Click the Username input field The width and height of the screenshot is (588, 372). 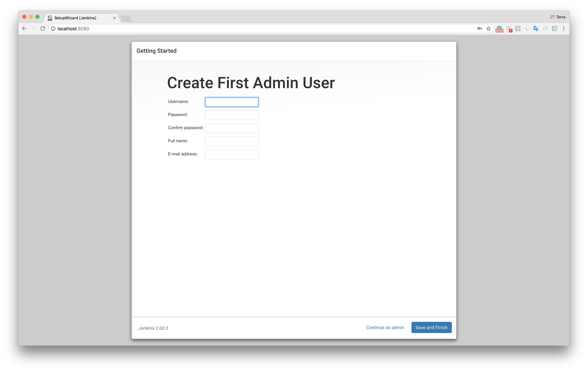point(231,101)
